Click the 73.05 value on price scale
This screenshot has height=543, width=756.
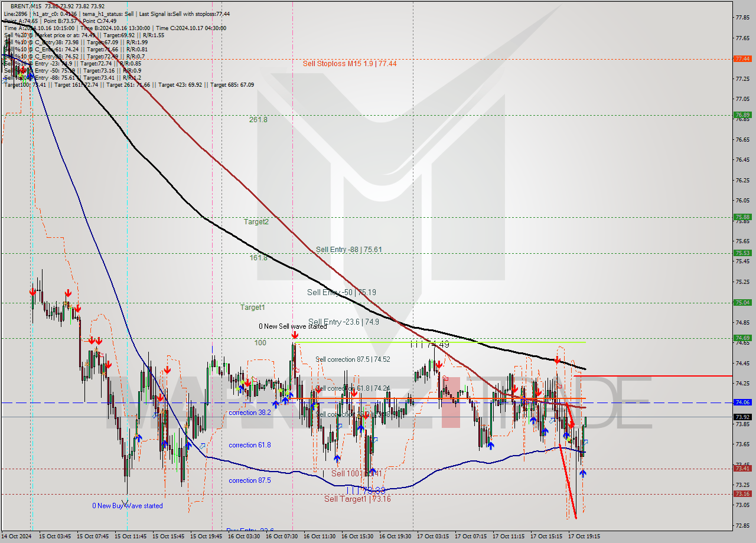(742, 505)
